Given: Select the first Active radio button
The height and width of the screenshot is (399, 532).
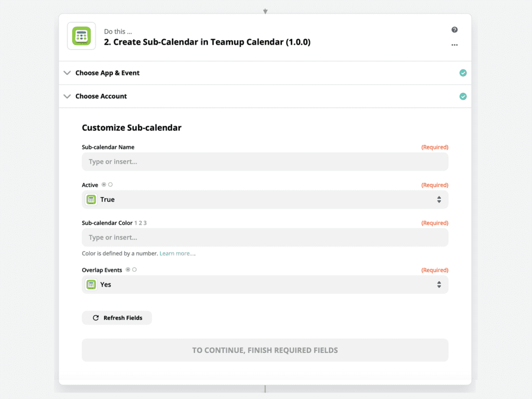Looking at the screenshot, I should [104, 185].
